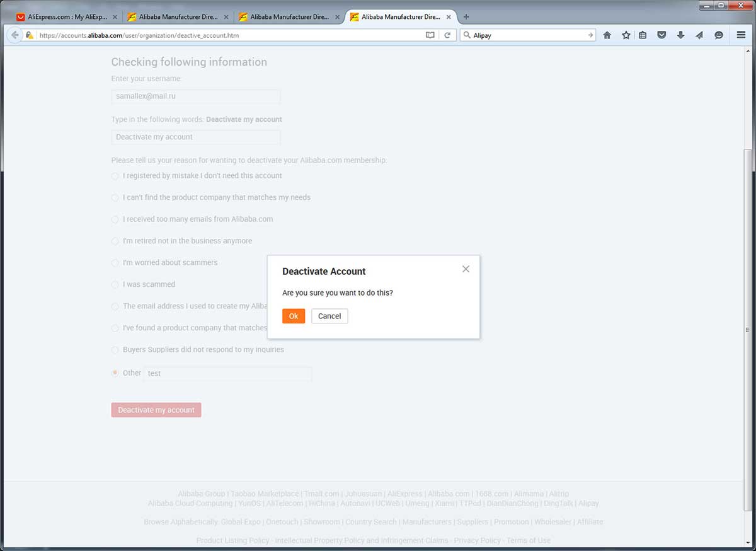This screenshot has width=756, height=551.
Task: Open the Manufacturers footer link
Action: point(427,522)
